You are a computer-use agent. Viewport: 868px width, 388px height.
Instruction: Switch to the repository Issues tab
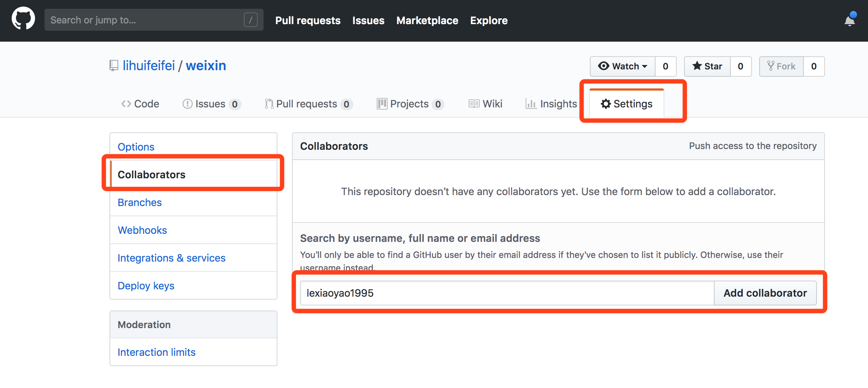coord(211,104)
